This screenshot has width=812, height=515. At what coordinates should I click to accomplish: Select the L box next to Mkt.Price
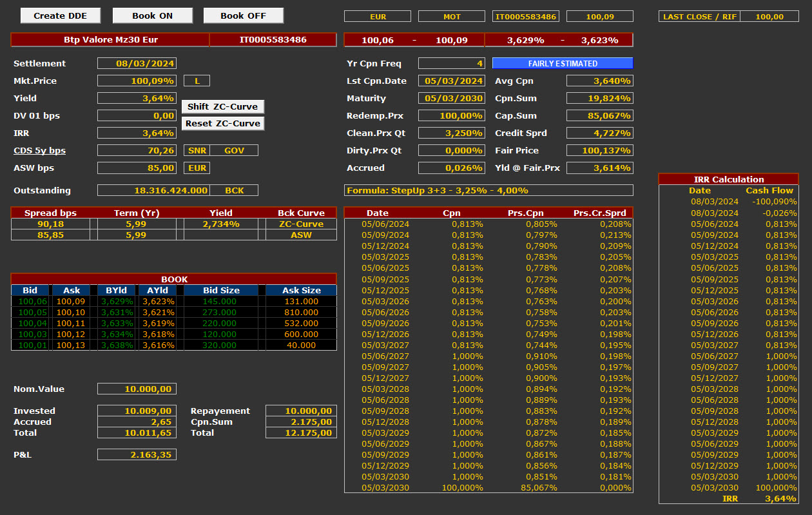pos(197,81)
